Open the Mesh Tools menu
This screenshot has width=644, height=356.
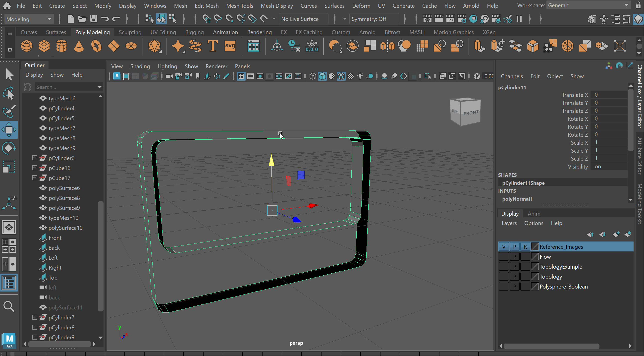coord(239,5)
